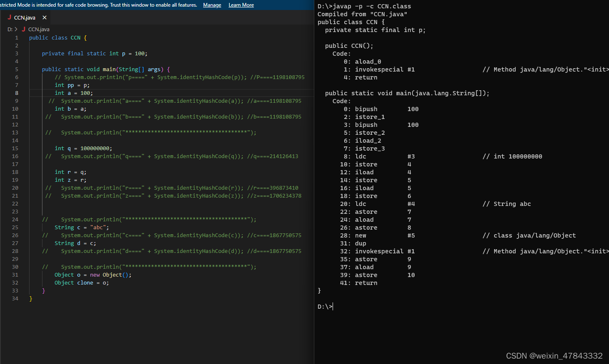Viewport: 609px width, 364px height.
Task: Click the breadcrumb chevron after D:
Action: click(x=16, y=29)
